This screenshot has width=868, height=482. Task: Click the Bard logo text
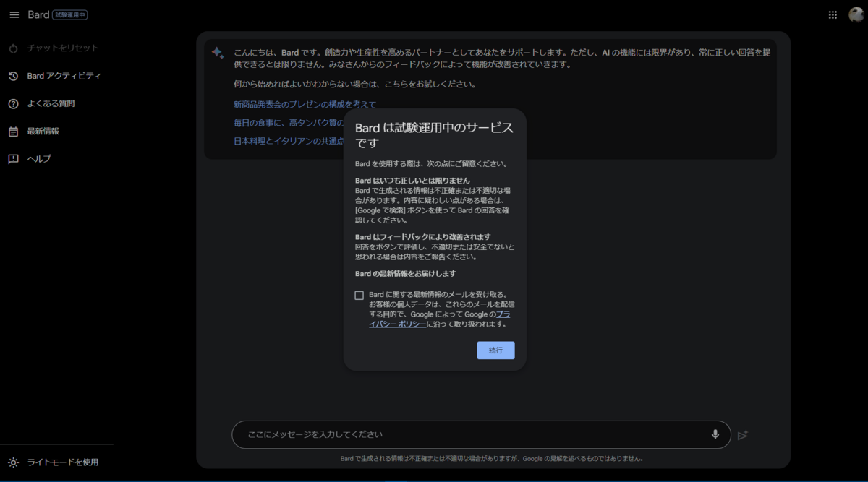(38, 15)
